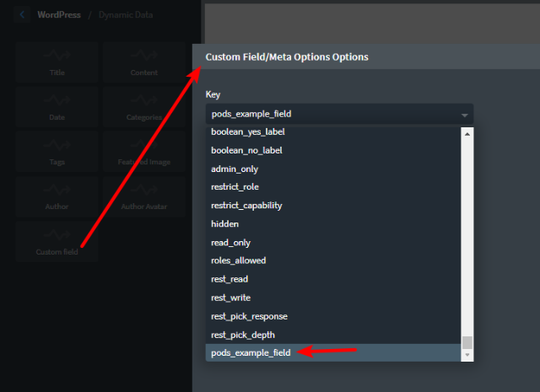Viewport: 540px width, 392px height.
Task: Pick rest_read in the key list
Action: coord(333,279)
